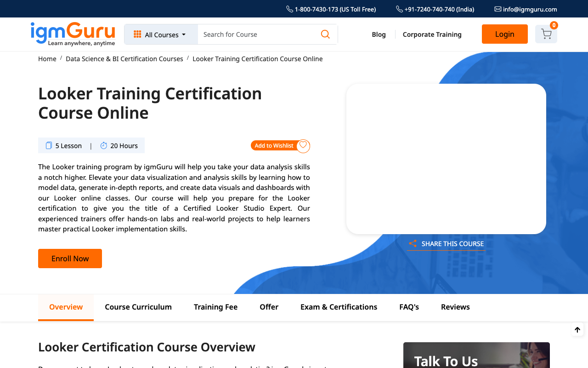Image resolution: width=588 pixels, height=368 pixels.
Task: Click the India phone number
Action: click(x=435, y=9)
